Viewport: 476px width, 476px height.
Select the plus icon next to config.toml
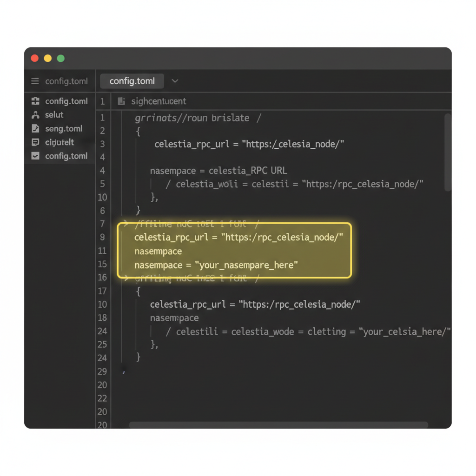(x=35, y=101)
